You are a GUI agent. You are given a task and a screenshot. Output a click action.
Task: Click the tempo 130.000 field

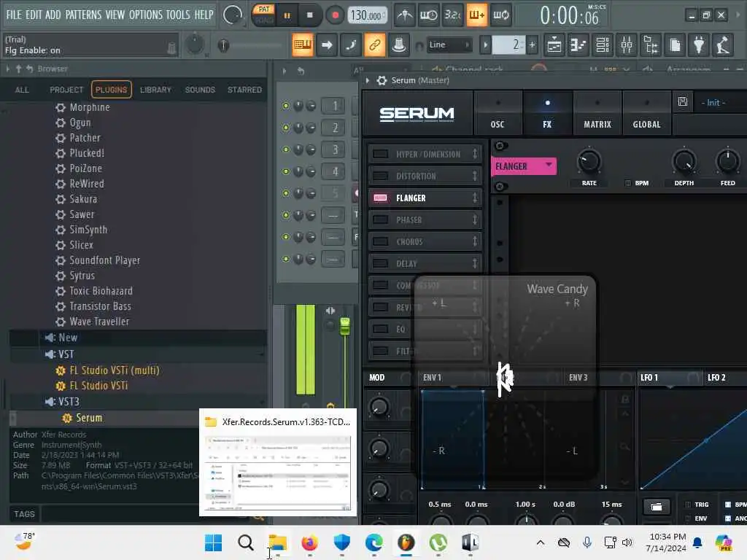(x=366, y=16)
